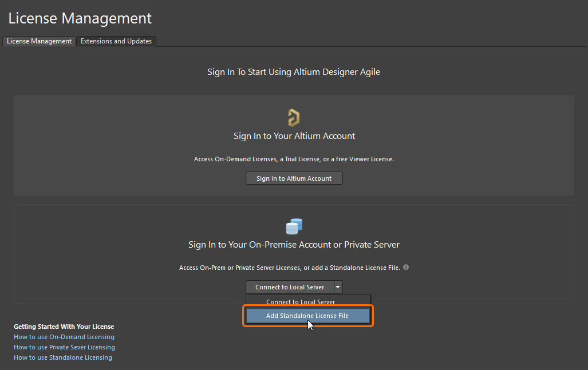Image resolution: width=588 pixels, height=370 pixels.
Task: Select Add Standalone License File menu entry
Action: (x=307, y=316)
